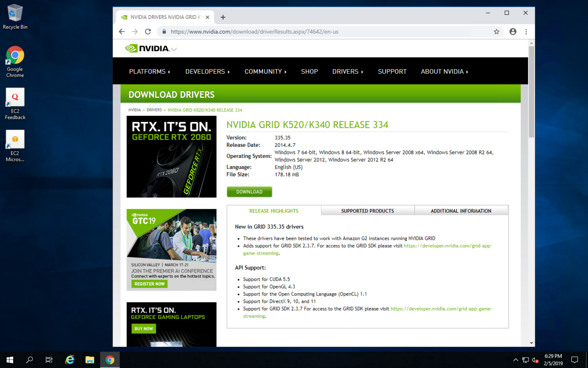Click the NVIDIA logo in header
Screen dimensions: 588x368
click(x=147, y=49)
